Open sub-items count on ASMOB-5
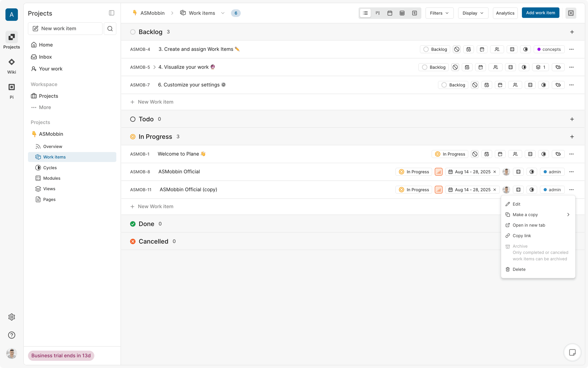The image size is (588, 368). coord(541,67)
